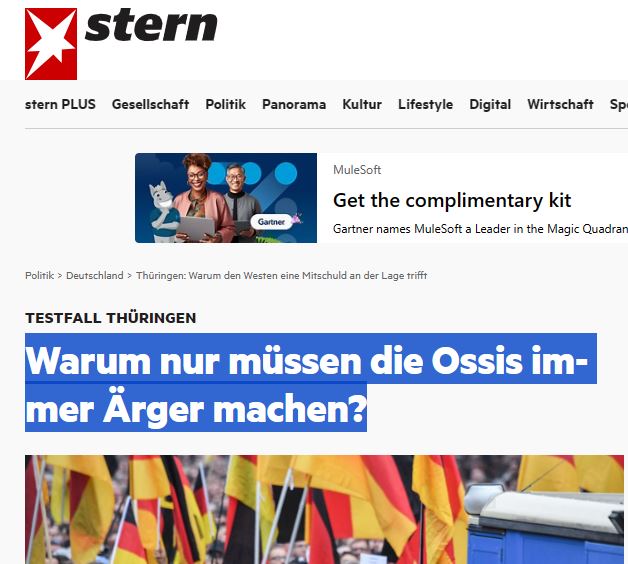
Task: Open the article photo with flags
Action: (324, 510)
